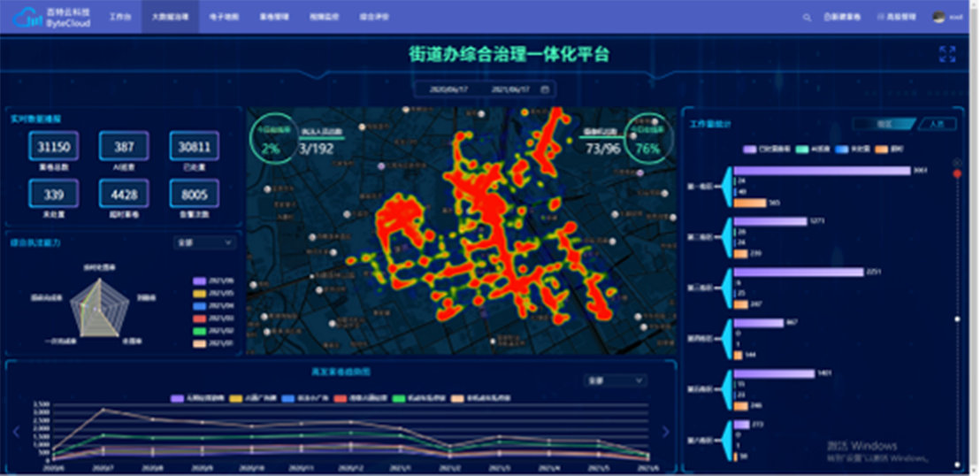This screenshot has height=476, width=980.
Task: Enter fullscreen with the expand corners icon
Action: (x=947, y=54)
